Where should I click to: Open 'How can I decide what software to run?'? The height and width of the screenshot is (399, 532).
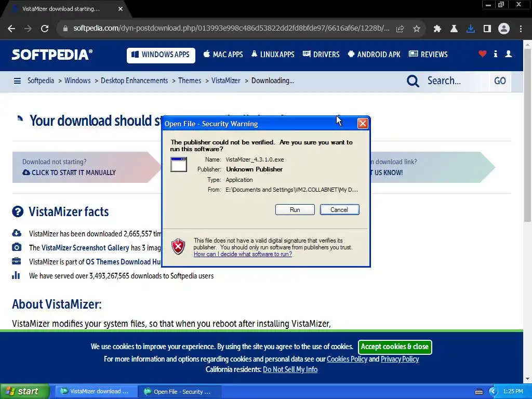(243, 254)
